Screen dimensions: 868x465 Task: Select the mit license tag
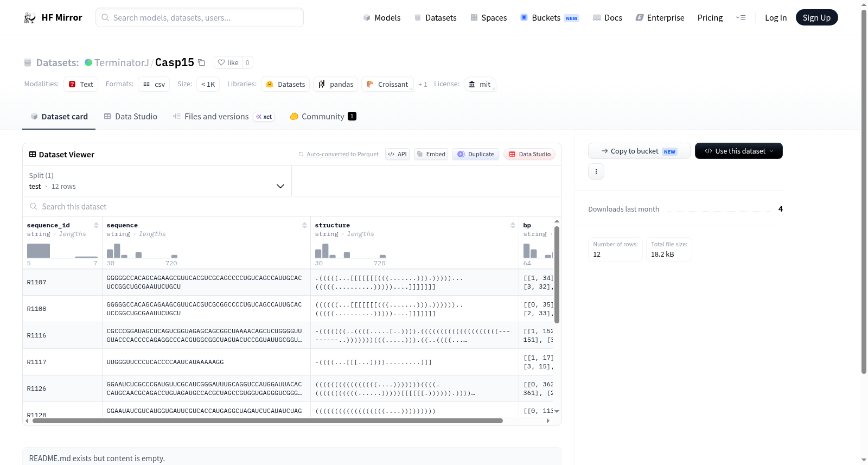480,84
